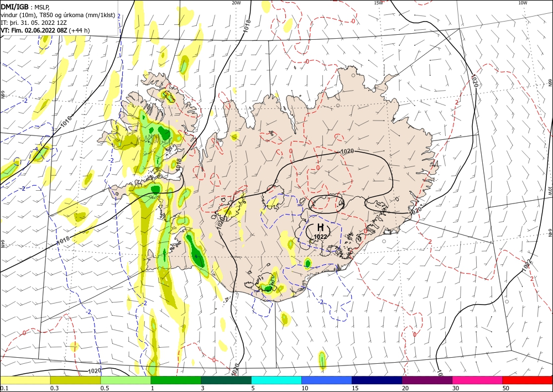
Task: Click the '1022' value beneath the H
Action: (320, 237)
